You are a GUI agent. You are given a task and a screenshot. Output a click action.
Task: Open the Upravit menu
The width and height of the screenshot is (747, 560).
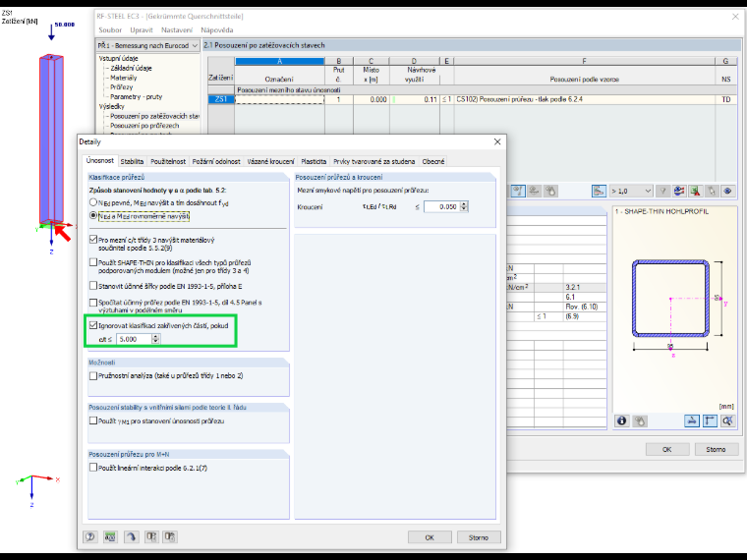click(x=142, y=30)
